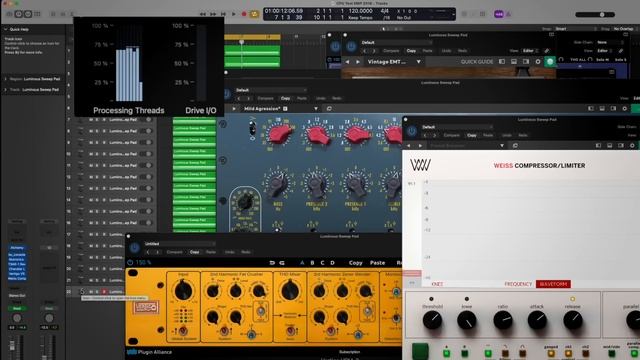Select the KNEE tab in Weiss Compressor

437,284
